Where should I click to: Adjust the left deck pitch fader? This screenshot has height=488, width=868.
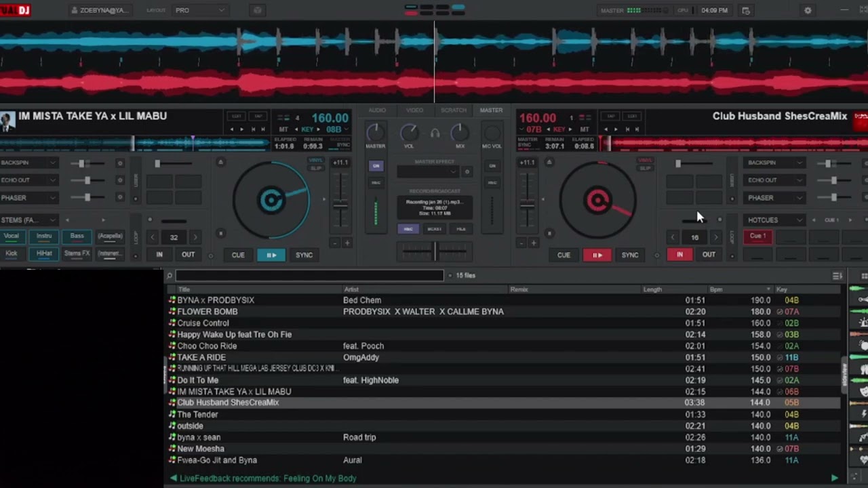[340, 204]
